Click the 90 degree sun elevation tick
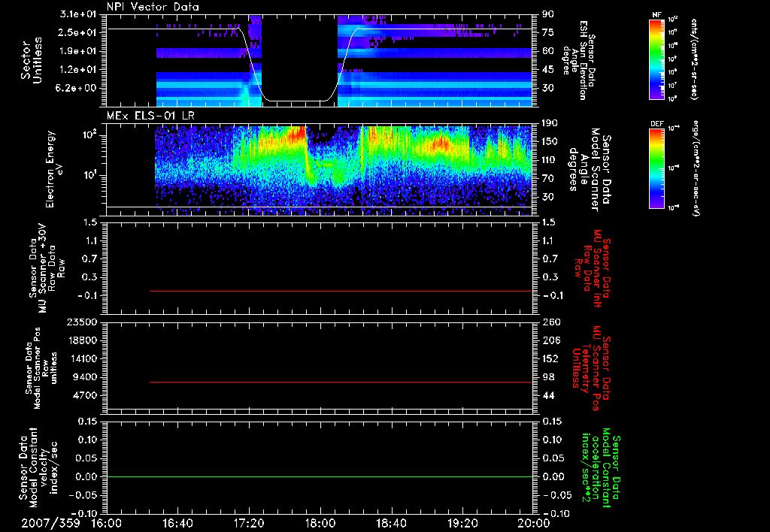 pos(548,14)
